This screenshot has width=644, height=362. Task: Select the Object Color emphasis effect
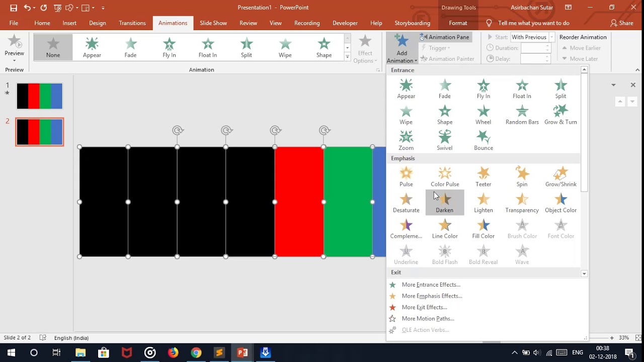560,203
